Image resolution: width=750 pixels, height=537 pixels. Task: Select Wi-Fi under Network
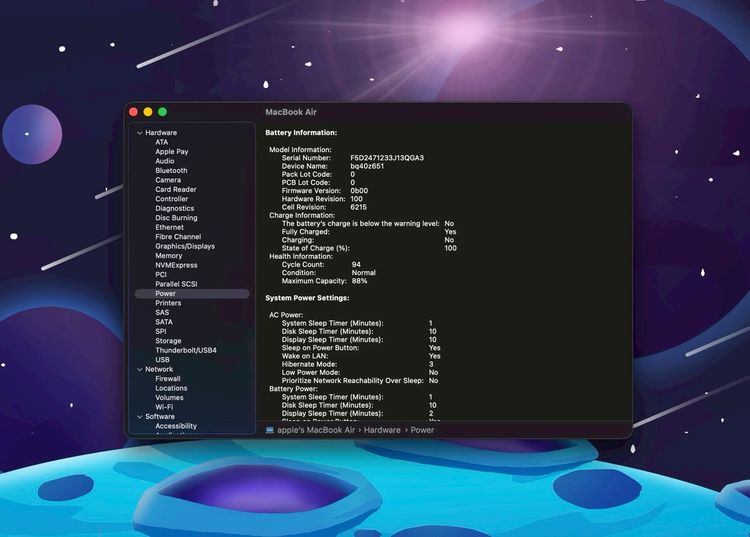[164, 407]
